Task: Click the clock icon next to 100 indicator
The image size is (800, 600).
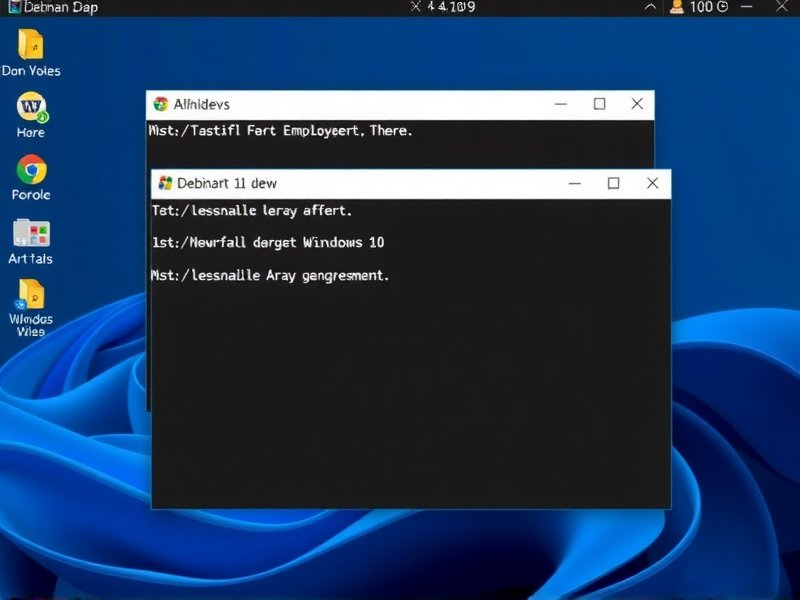Action: pos(722,7)
